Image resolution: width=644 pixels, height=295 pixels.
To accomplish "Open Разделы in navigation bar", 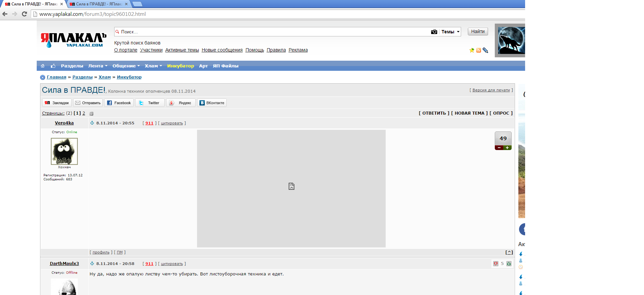I will click(x=72, y=66).
